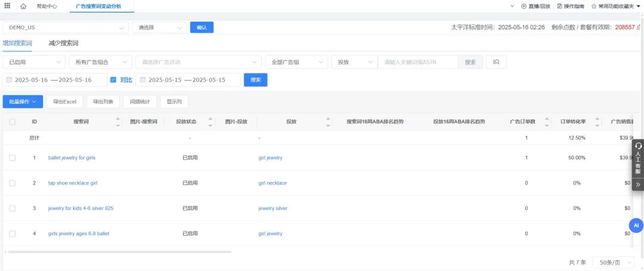644x271 pixels.
Task: Go to the home page icon
Action: [23, 6]
